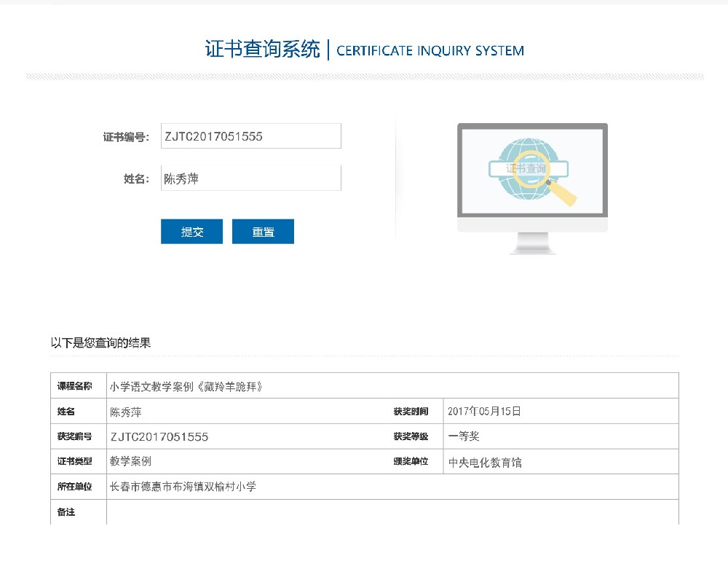This screenshot has width=728, height=577.
Task: Click the 证书编号: form label
Action: (x=126, y=137)
